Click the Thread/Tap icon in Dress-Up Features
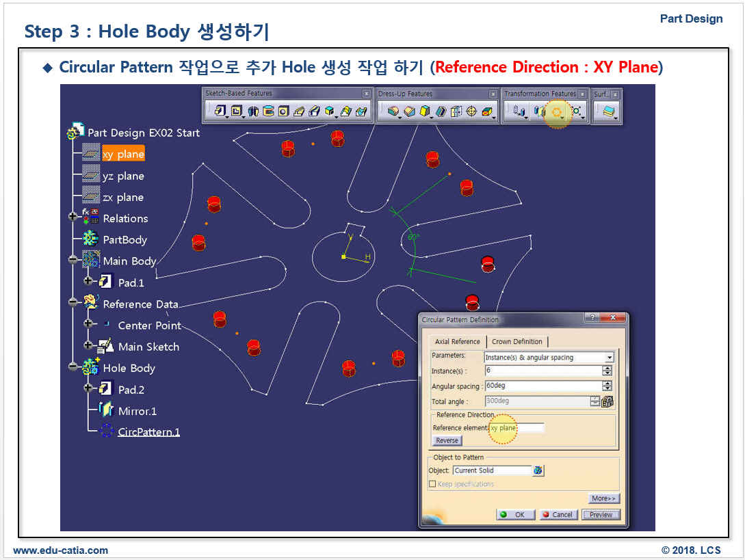 [471, 111]
